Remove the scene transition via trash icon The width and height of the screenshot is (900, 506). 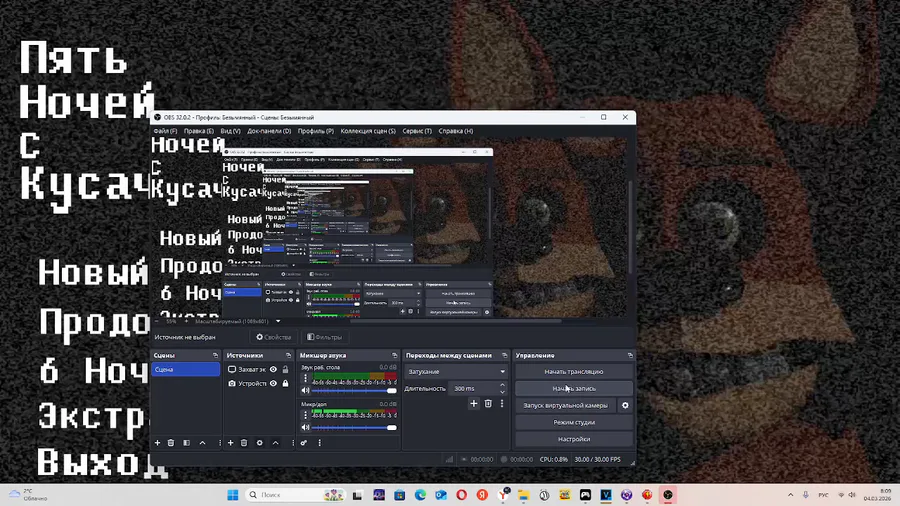tap(488, 404)
